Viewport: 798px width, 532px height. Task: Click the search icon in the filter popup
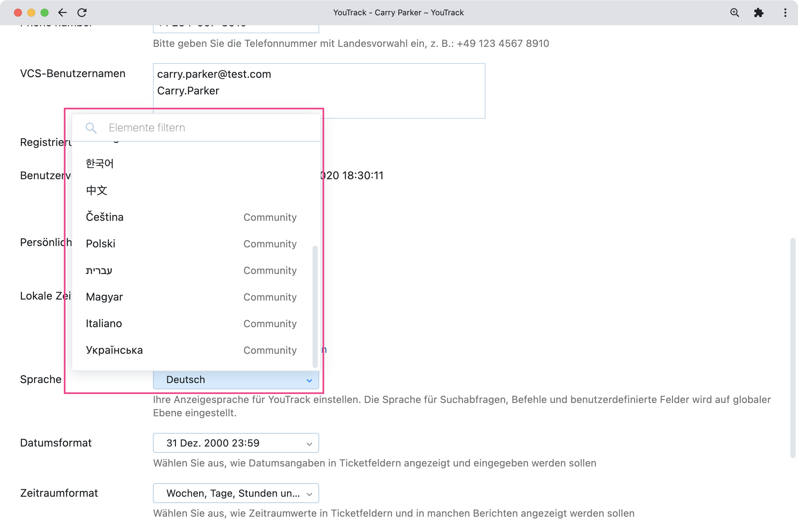point(91,128)
